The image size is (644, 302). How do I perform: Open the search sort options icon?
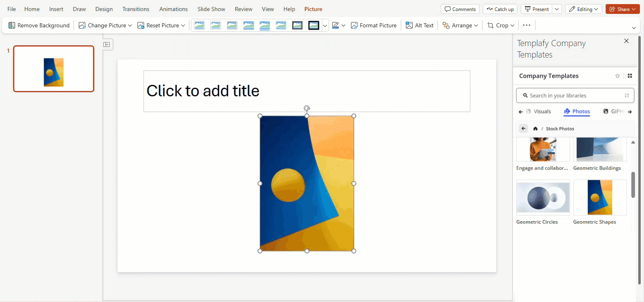[627, 95]
